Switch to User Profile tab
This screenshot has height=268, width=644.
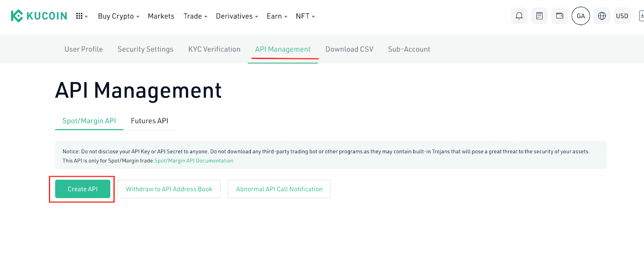84,49
